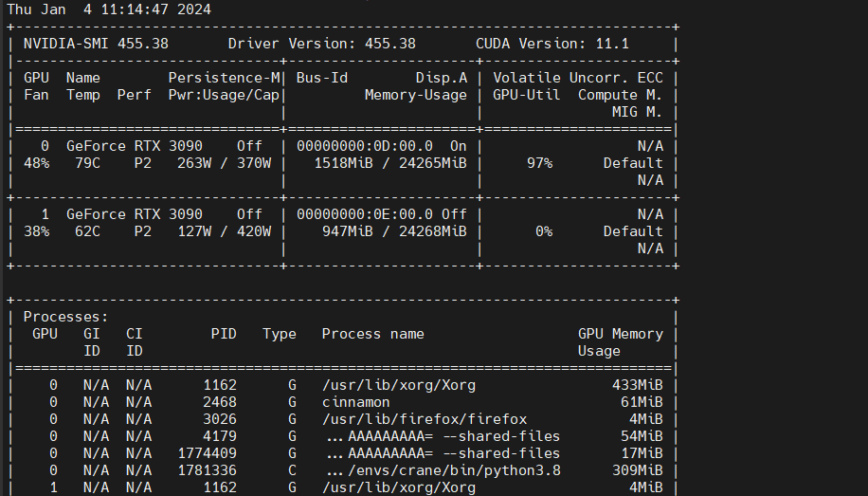Select GPU 0 temperature 79C
Viewport: 868px width, 496px height.
tap(87, 163)
